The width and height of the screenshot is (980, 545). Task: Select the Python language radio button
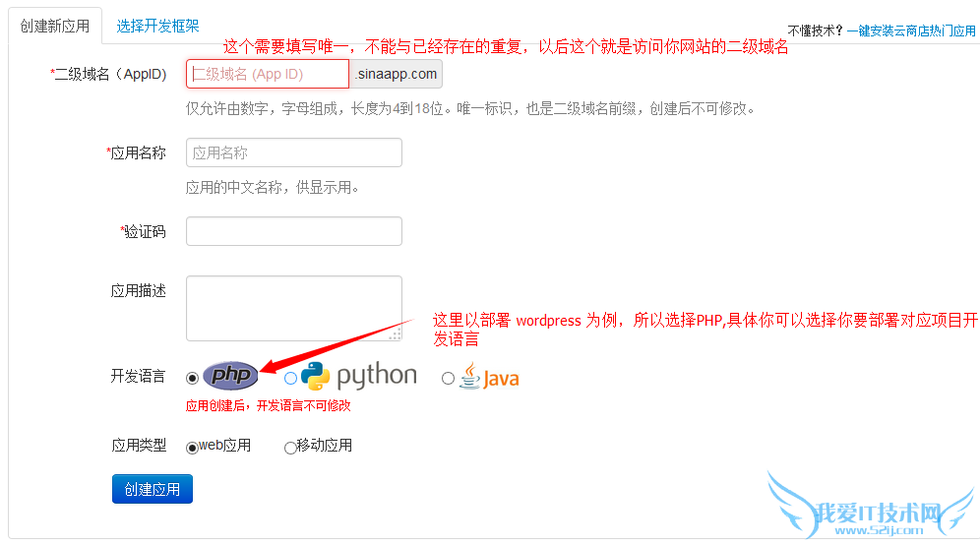point(290,378)
